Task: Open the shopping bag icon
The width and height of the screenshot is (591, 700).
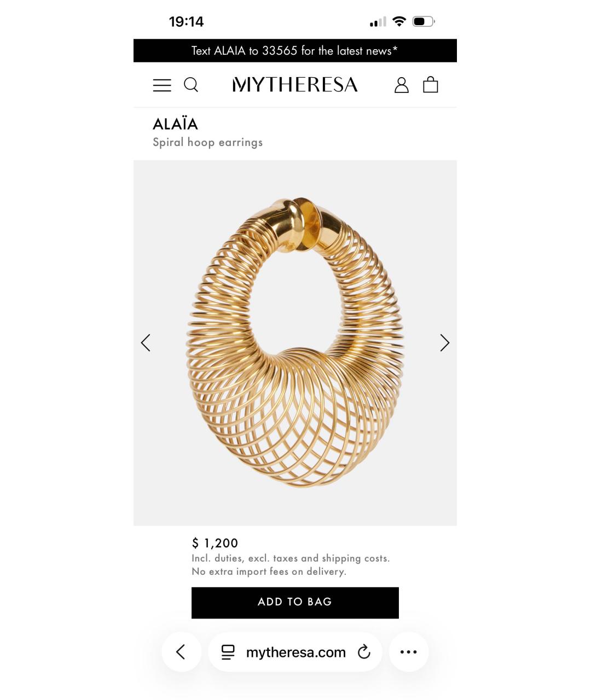Action: [431, 84]
